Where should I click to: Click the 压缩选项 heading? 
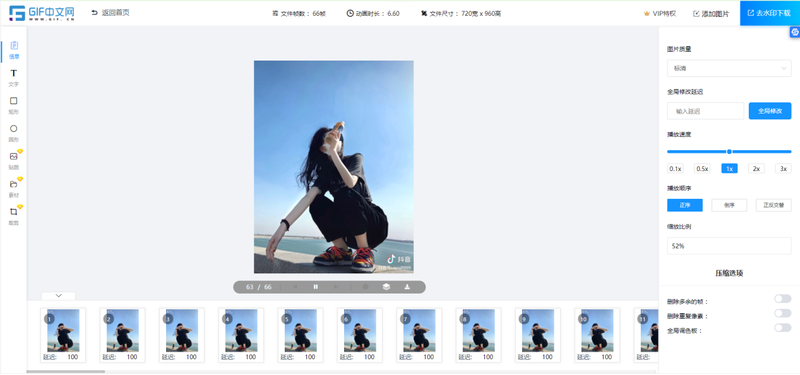[729, 273]
